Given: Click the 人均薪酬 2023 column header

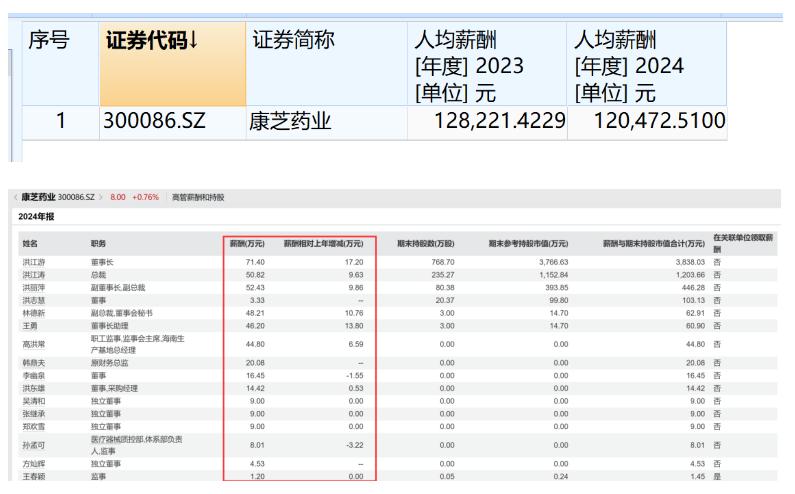Looking at the screenshot, I should [x=487, y=64].
